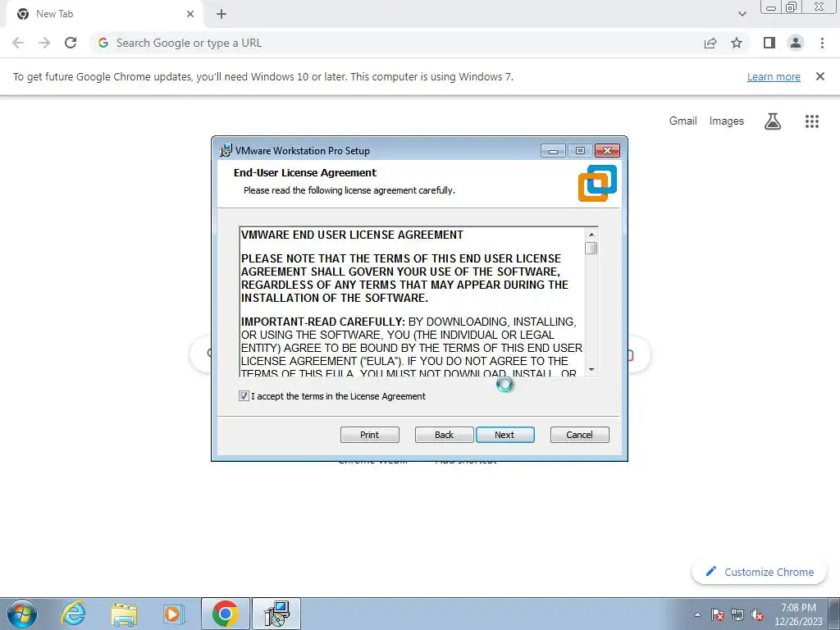Restore down the Chrome window
840x630 pixels.
tap(792, 7)
